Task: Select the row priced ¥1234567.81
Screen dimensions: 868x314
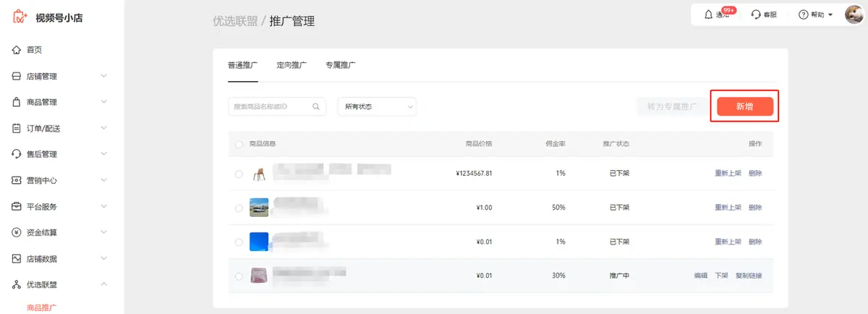Action: coord(239,174)
